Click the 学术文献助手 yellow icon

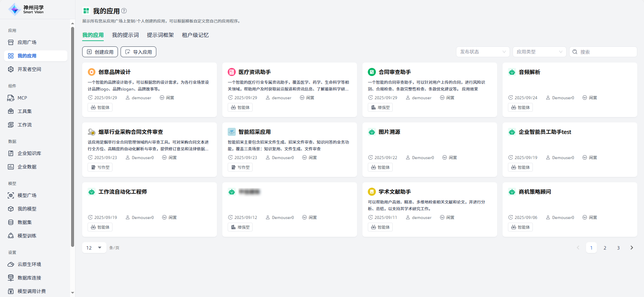pos(372,192)
